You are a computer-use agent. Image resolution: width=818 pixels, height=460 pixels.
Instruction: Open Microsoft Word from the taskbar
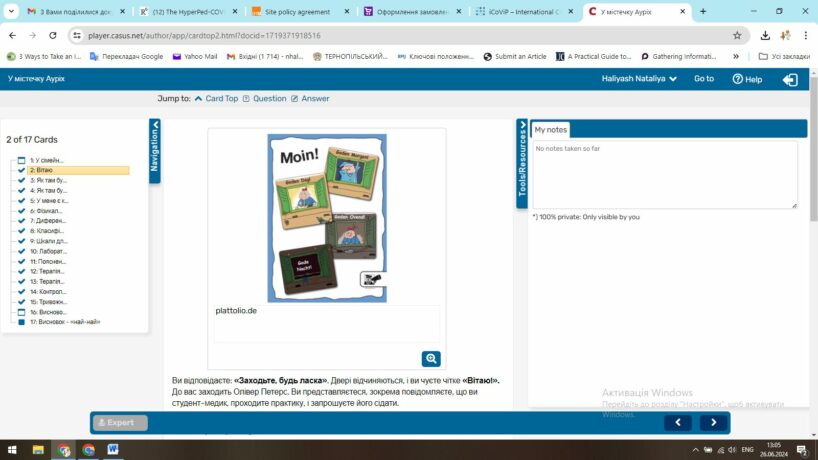click(112, 450)
